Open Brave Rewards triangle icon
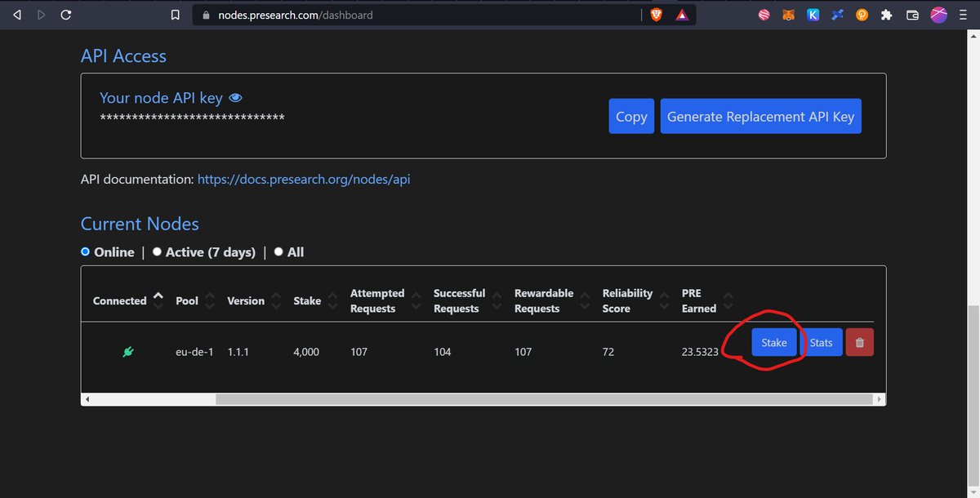 [682, 15]
